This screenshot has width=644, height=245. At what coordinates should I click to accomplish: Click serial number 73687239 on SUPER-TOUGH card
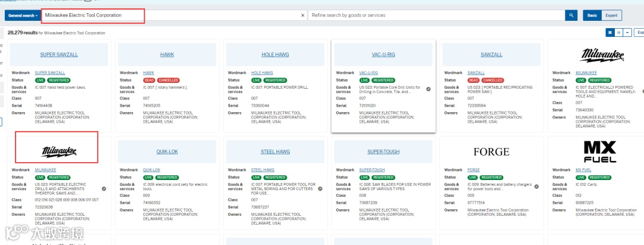[367, 203]
